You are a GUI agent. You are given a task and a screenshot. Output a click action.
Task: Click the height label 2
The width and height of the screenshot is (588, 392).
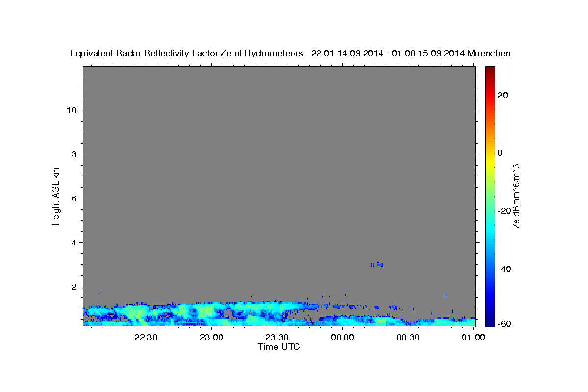point(73,286)
